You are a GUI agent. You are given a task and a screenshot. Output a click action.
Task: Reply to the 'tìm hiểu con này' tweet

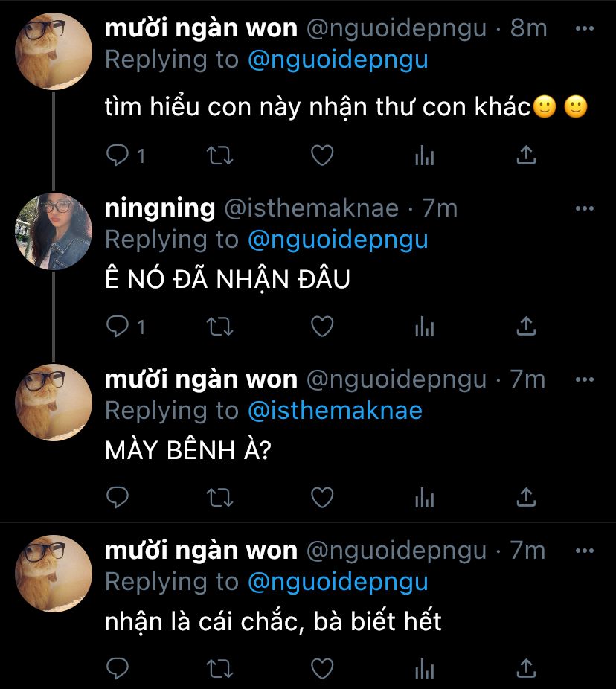pyautogui.click(x=118, y=155)
